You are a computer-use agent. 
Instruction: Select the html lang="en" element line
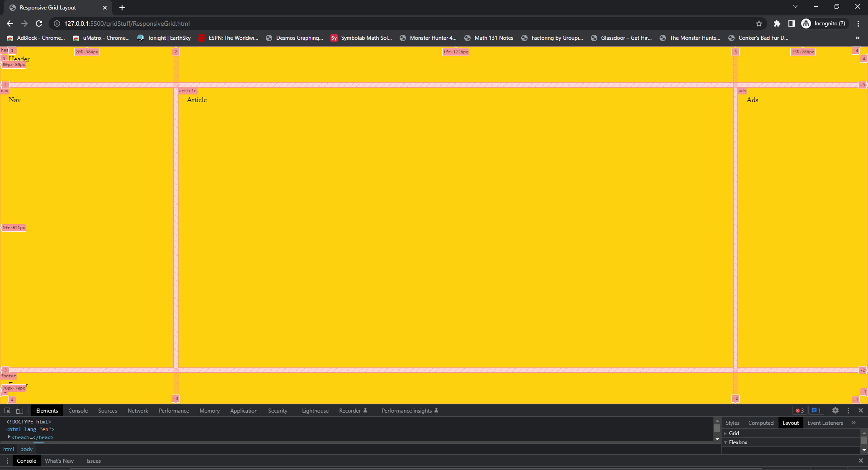[x=30, y=429]
